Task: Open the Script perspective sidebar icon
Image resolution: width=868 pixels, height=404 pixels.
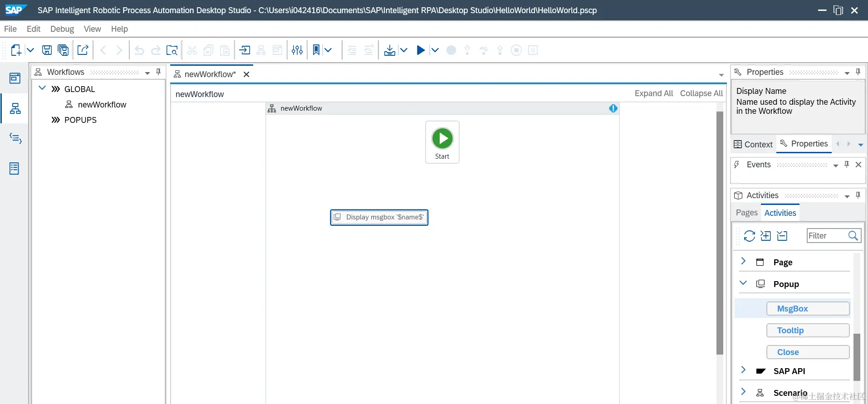Action: 15,138
